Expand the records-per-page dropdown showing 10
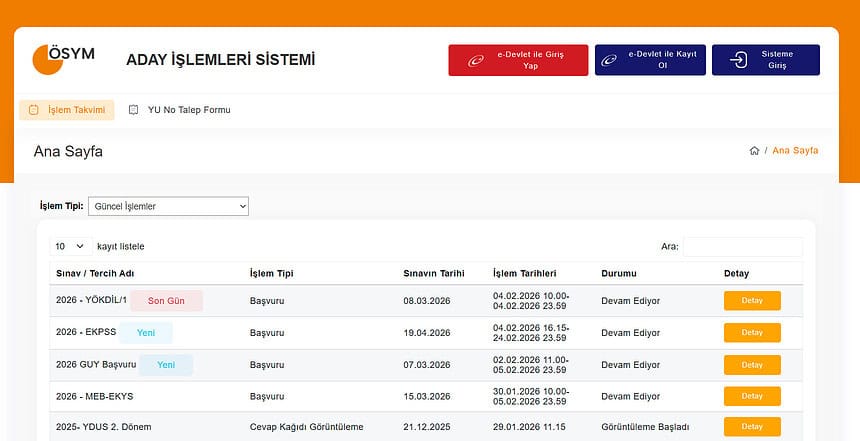This screenshot has width=860, height=441. point(69,246)
